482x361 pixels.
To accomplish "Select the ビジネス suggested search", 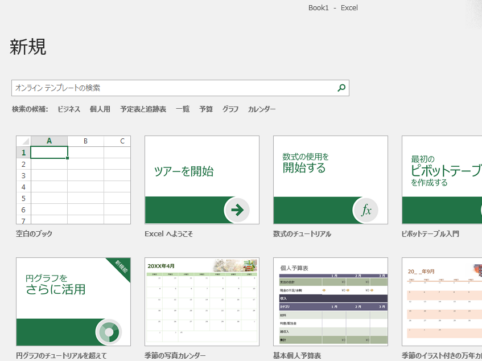I will pos(69,109).
